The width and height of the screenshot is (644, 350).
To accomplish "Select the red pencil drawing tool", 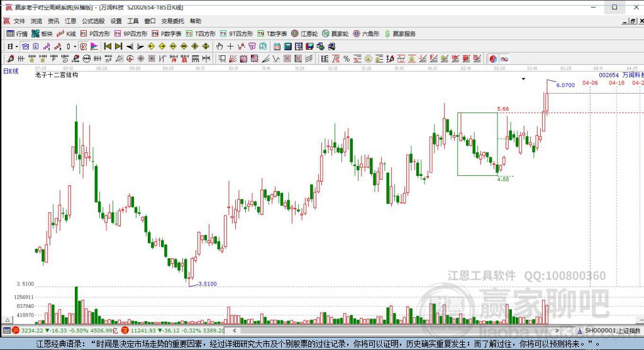I will [x=10, y=58].
